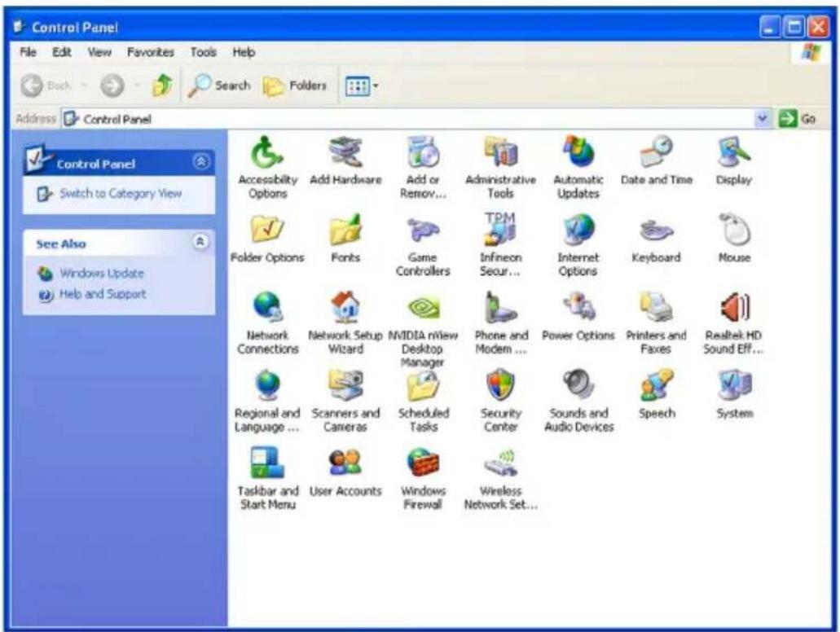Open the Views dropdown button

[362, 86]
